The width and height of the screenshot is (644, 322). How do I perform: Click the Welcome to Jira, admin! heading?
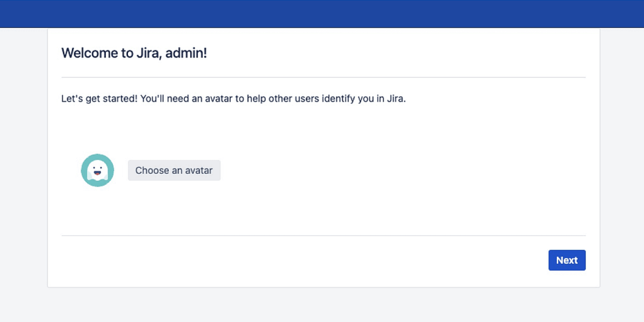[134, 53]
